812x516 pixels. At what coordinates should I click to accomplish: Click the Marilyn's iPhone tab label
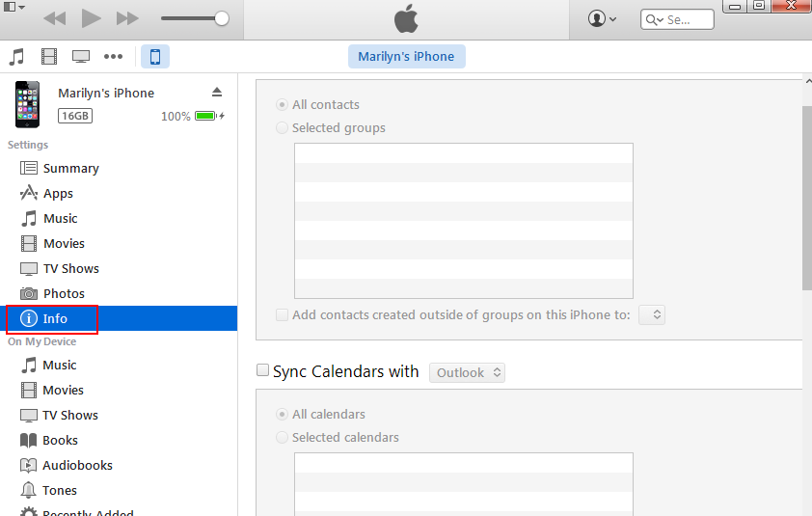coord(406,57)
